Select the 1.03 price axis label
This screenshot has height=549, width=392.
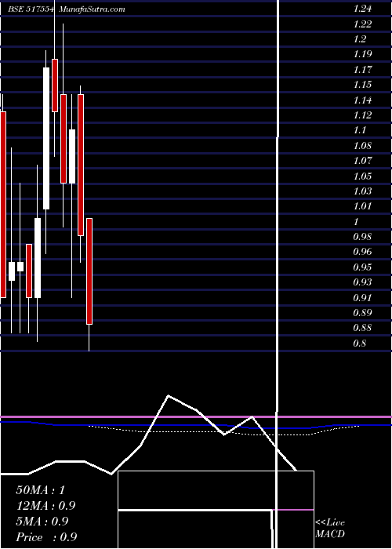362,191
